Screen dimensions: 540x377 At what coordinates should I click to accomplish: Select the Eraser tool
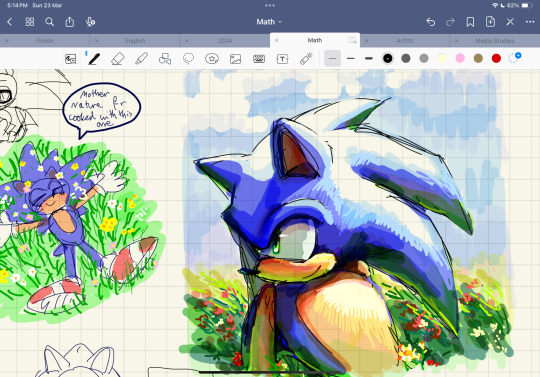coord(117,59)
